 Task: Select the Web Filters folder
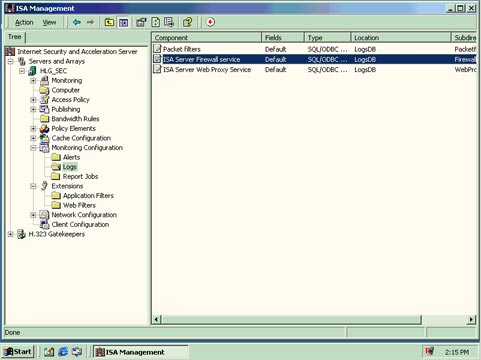coord(74,205)
